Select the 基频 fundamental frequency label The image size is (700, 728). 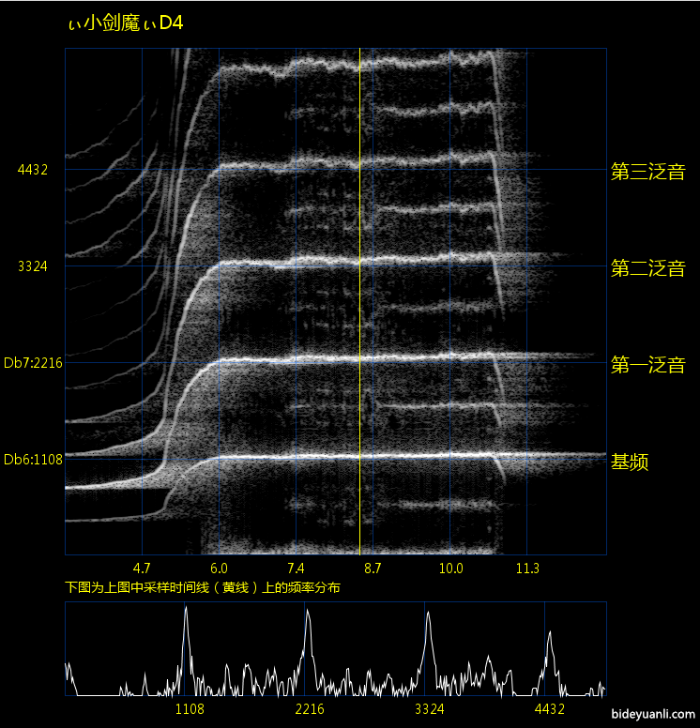coord(631,462)
